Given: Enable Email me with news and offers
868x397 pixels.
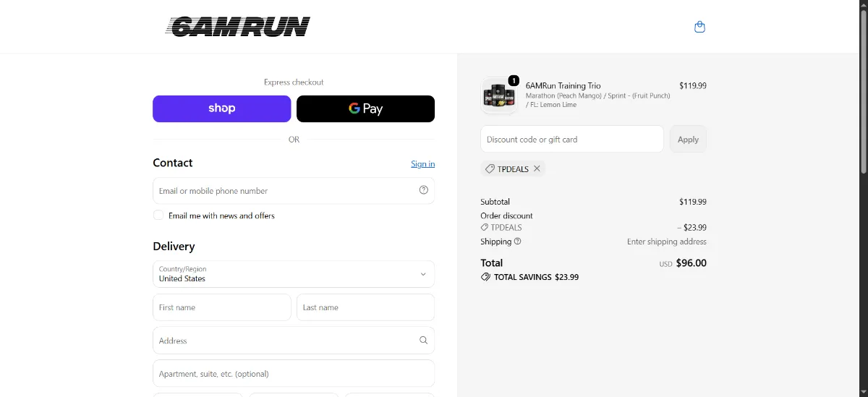Looking at the screenshot, I should point(158,215).
